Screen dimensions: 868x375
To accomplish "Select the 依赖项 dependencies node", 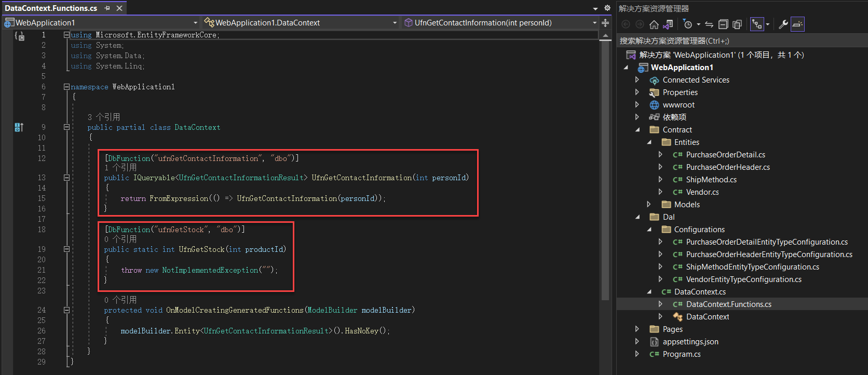I will click(x=674, y=117).
